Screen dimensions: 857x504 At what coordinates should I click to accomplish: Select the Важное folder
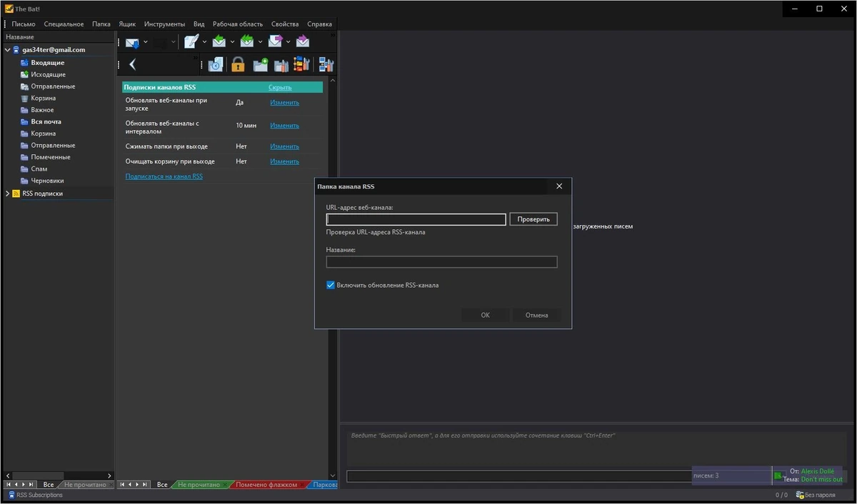[42, 110]
